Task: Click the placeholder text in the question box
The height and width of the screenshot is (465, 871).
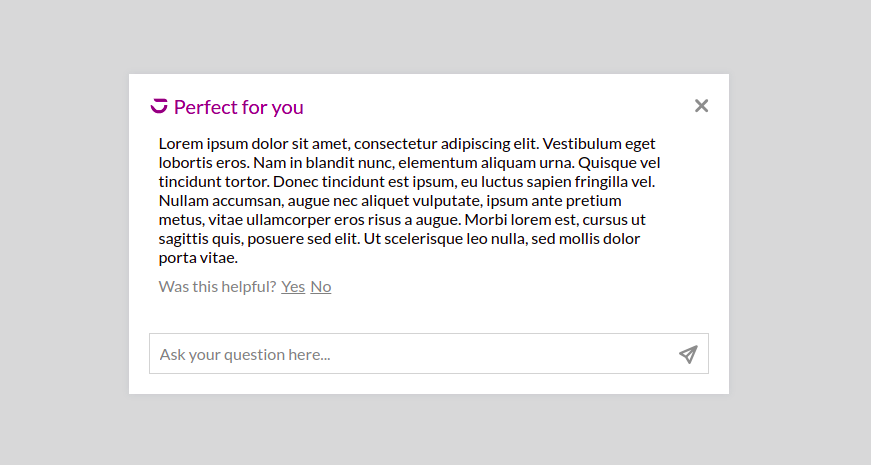Action: pos(245,354)
